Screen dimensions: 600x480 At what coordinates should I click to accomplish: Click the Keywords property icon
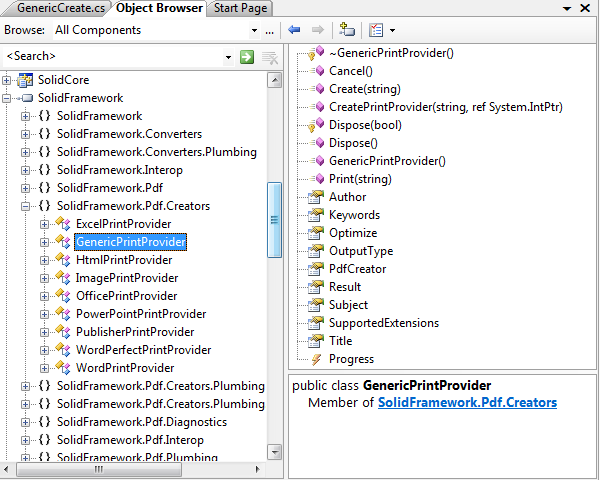[x=316, y=215]
